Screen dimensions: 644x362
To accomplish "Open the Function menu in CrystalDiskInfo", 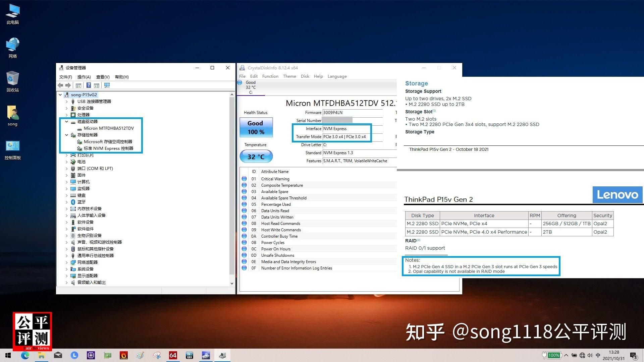I will click(270, 76).
